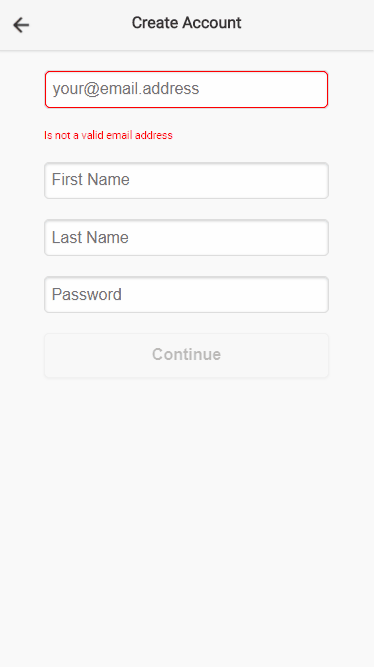
Task: Click inside the Password box
Action: click(x=186, y=294)
